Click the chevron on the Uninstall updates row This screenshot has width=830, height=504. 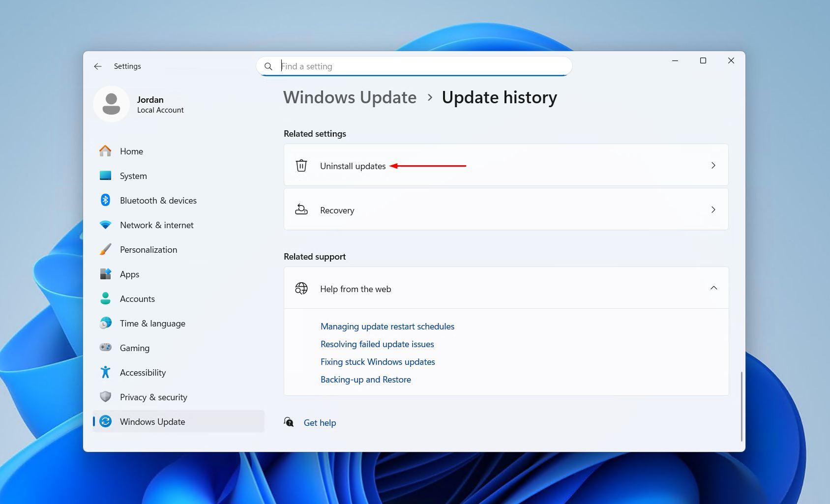(x=713, y=165)
